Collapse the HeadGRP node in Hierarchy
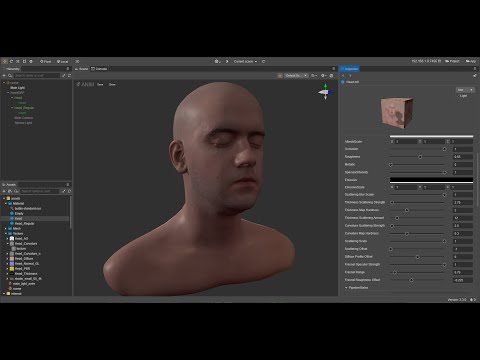Image resolution: width=480 pixels, height=360 pixels. tap(8, 93)
